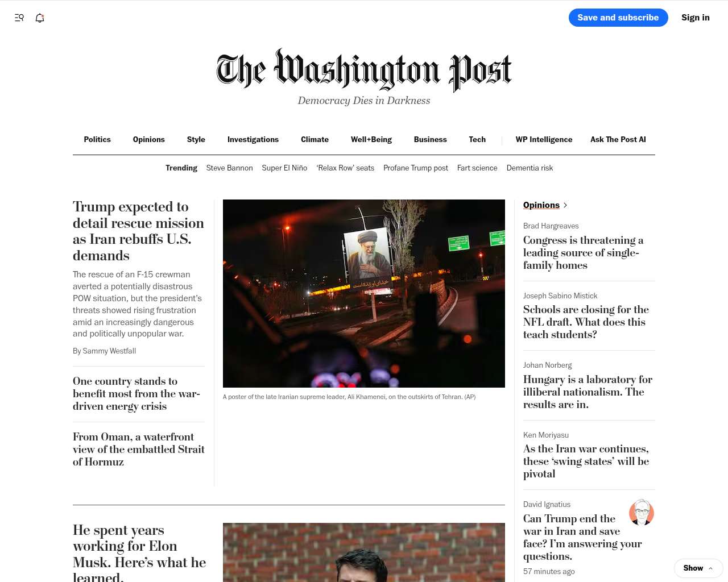The width and height of the screenshot is (728, 582).
Task: Click the Khamenei photo caption text
Action: (349, 397)
